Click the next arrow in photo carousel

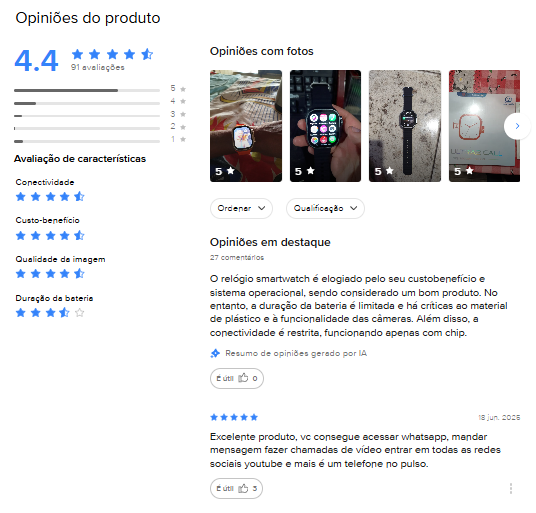coord(517,126)
